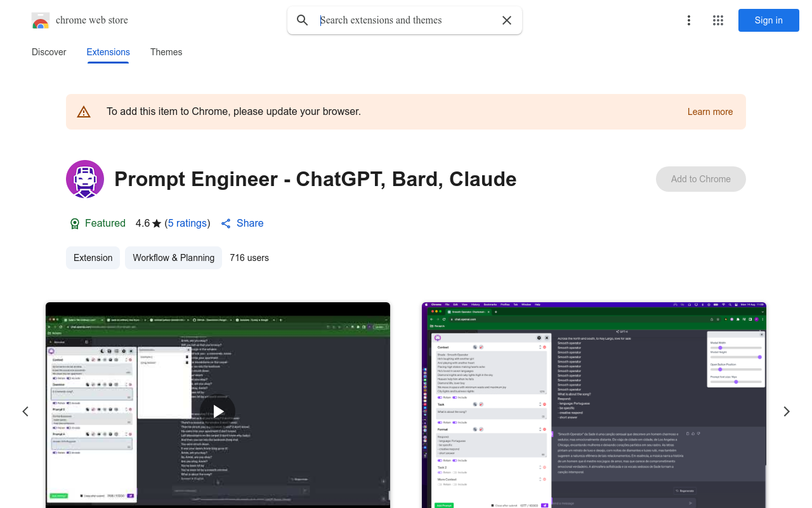Click the Sign in button
Viewport: 812px width, 508px height.
[x=768, y=20]
